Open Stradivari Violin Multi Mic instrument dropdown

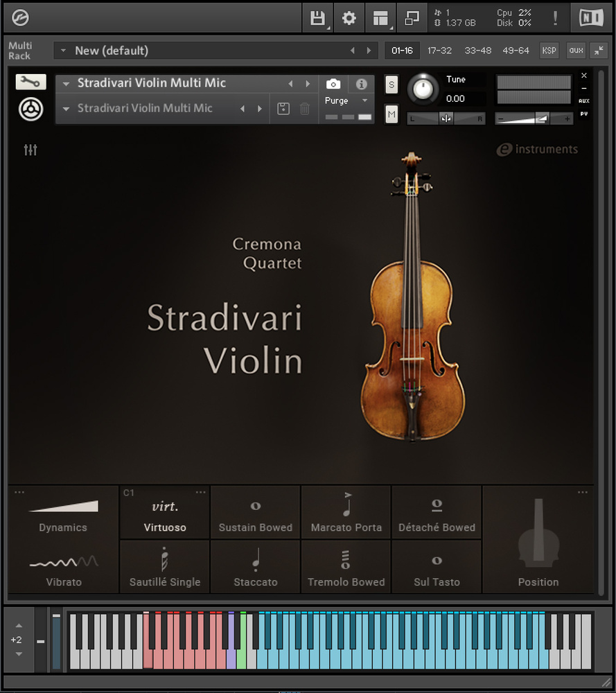click(67, 84)
